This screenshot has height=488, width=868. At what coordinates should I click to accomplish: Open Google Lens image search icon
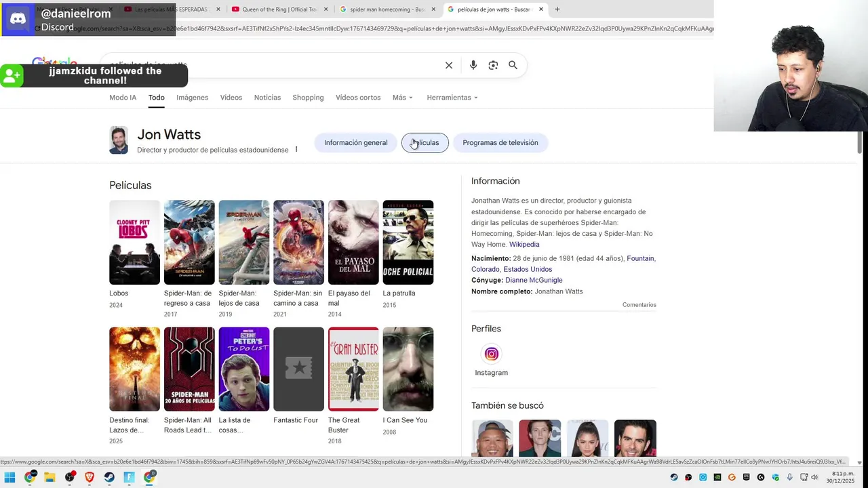493,65
